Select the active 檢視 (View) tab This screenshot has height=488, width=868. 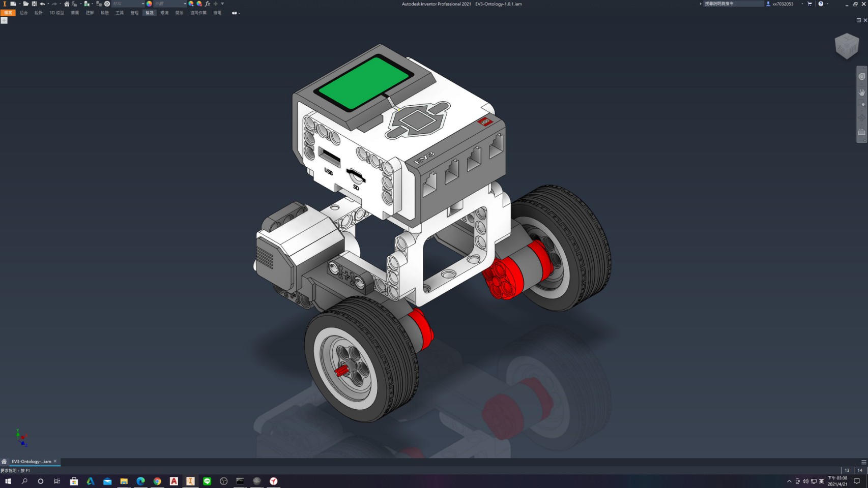[150, 13]
